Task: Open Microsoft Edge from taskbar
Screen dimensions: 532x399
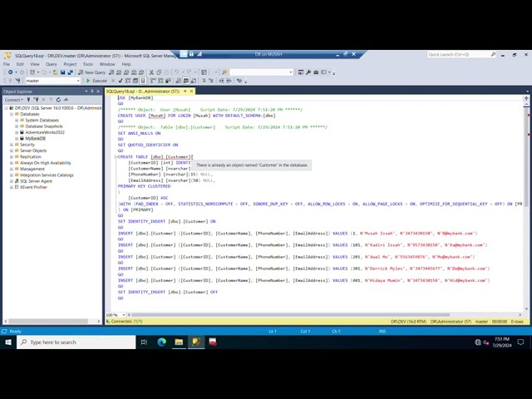Action: tap(162, 342)
